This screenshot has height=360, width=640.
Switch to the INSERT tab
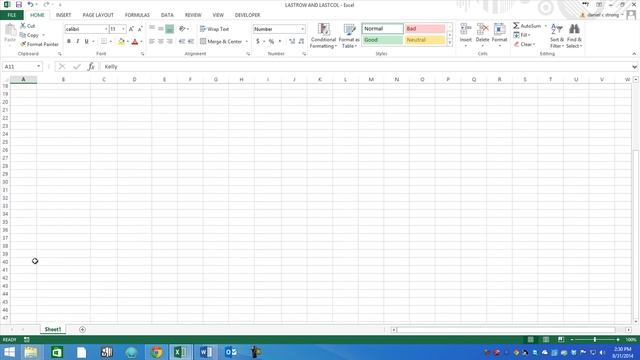coord(63,15)
